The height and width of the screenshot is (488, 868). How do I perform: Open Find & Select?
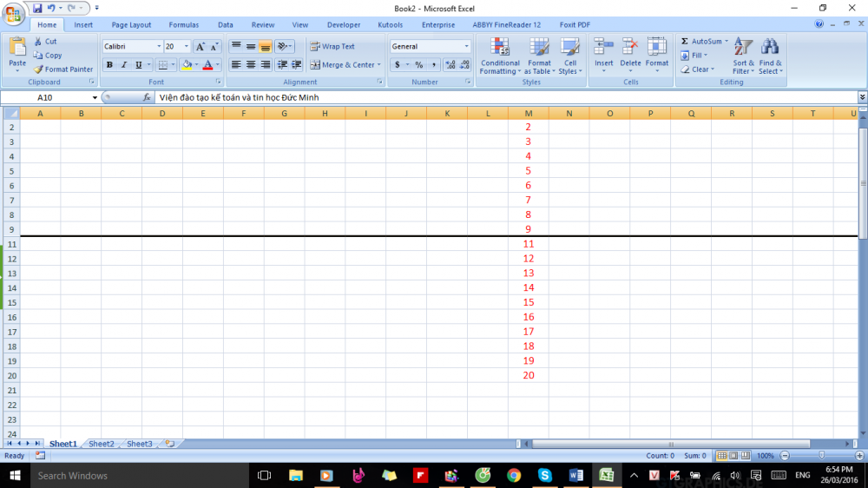[770, 56]
